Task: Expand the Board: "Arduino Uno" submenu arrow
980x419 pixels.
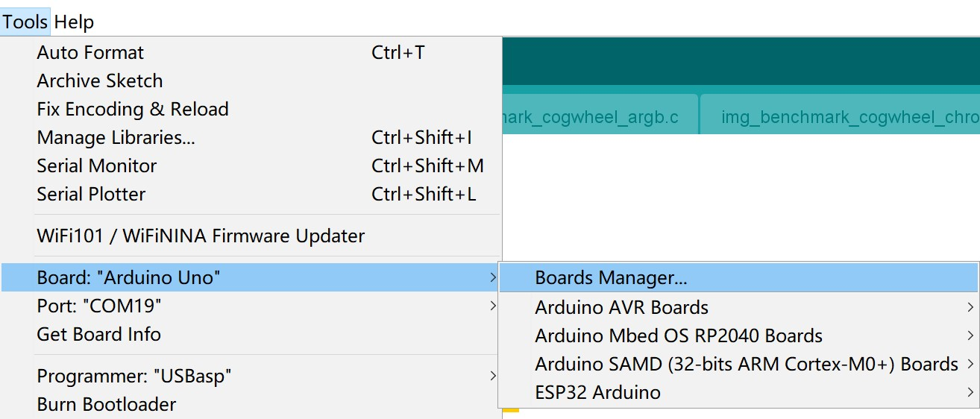Action: point(492,278)
